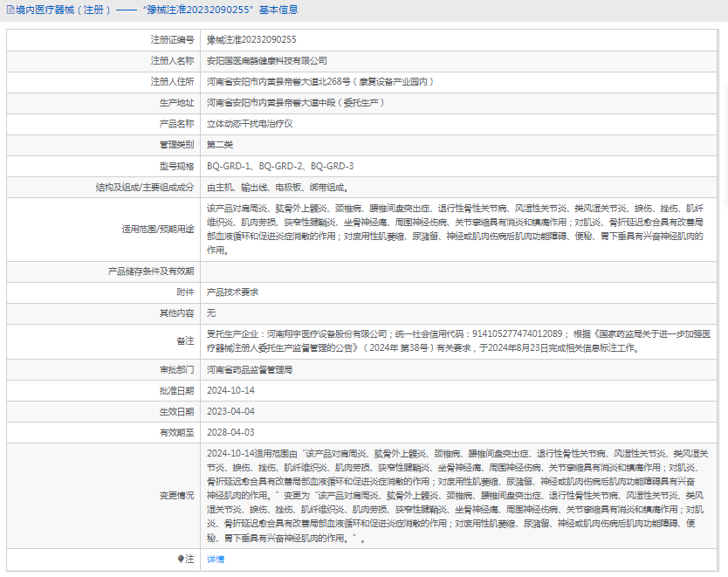This screenshot has height=577, width=728.
Task: Select product name 立体动态干扰电治疗仪
Action: pyautogui.click(x=250, y=124)
